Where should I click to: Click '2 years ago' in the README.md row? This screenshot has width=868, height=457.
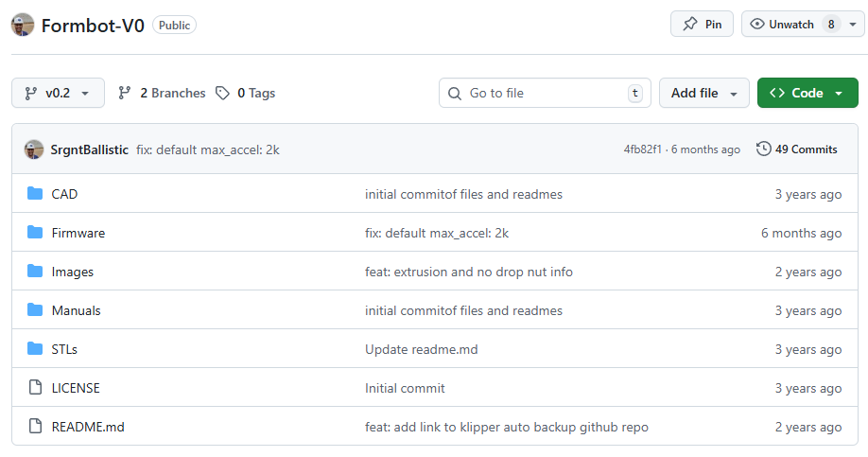pyautogui.click(x=808, y=427)
